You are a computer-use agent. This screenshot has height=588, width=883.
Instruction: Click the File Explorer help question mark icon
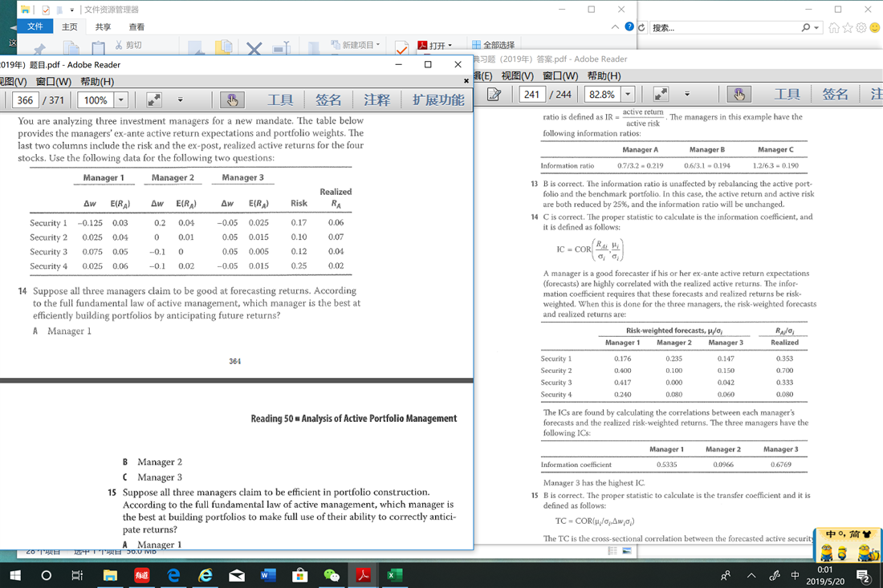click(x=629, y=26)
